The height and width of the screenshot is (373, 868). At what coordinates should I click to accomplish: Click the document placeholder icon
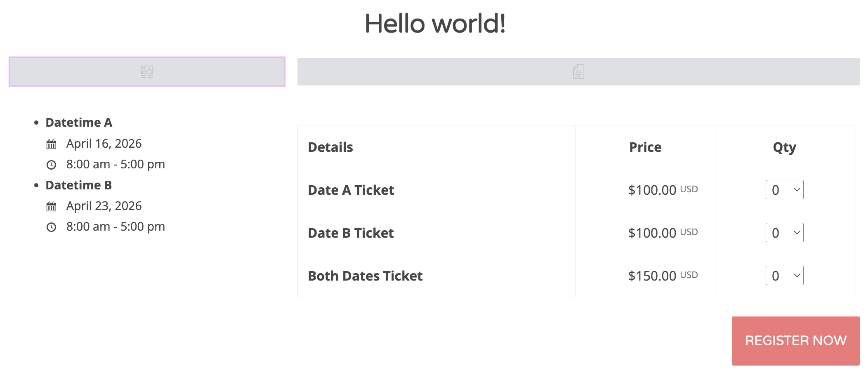(x=578, y=72)
